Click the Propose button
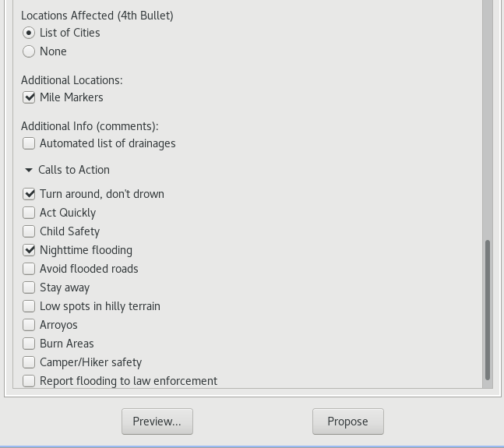 348,422
